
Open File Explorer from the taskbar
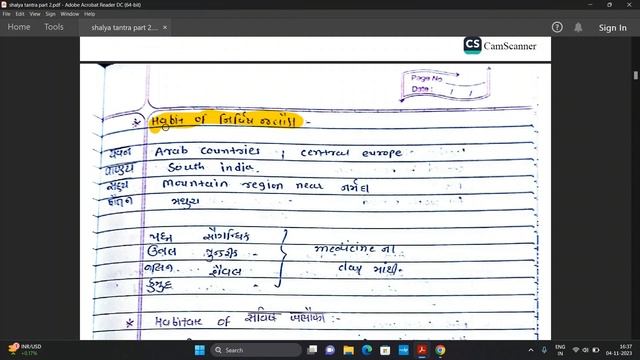coord(349,350)
